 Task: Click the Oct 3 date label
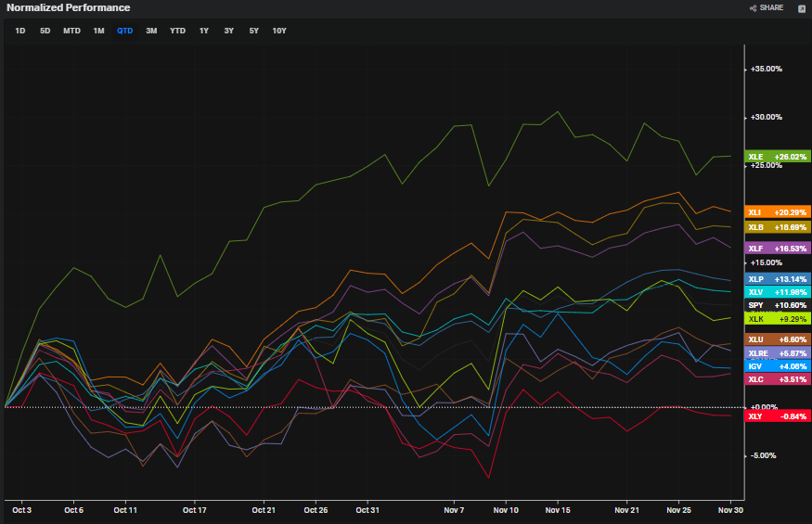[x=21, y=510]
